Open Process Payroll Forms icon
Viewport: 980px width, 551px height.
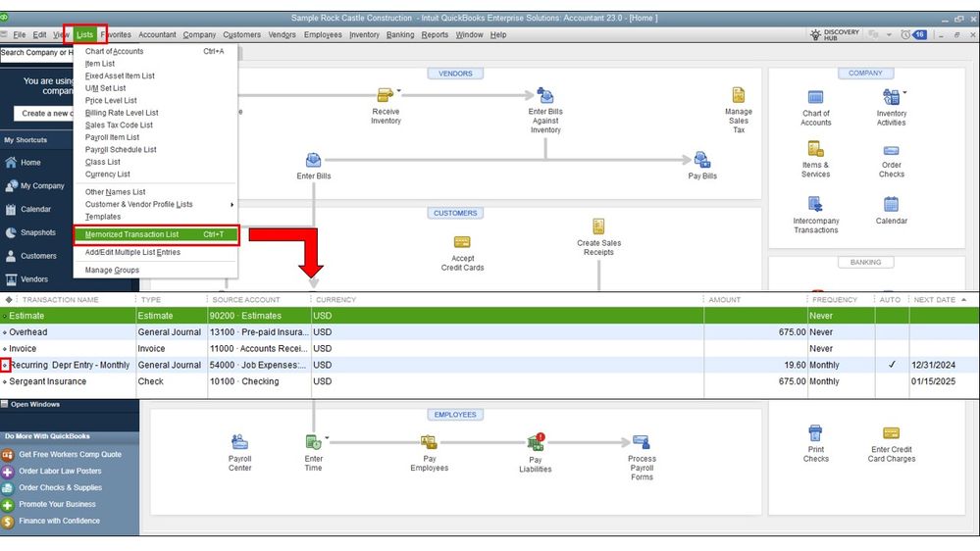point(642,442)
